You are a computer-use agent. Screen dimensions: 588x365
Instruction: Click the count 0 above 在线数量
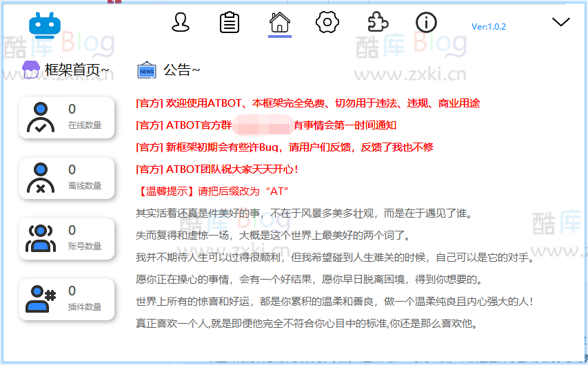(x=72, y=109)
